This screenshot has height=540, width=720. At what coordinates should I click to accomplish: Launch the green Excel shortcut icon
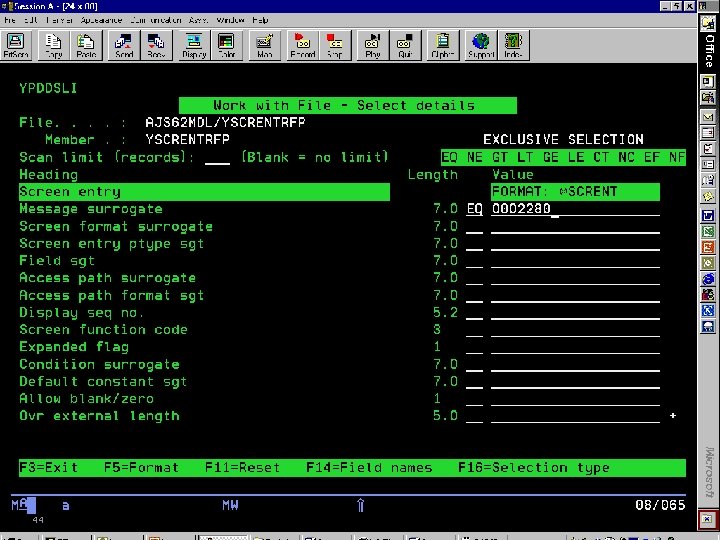[708, 231]
